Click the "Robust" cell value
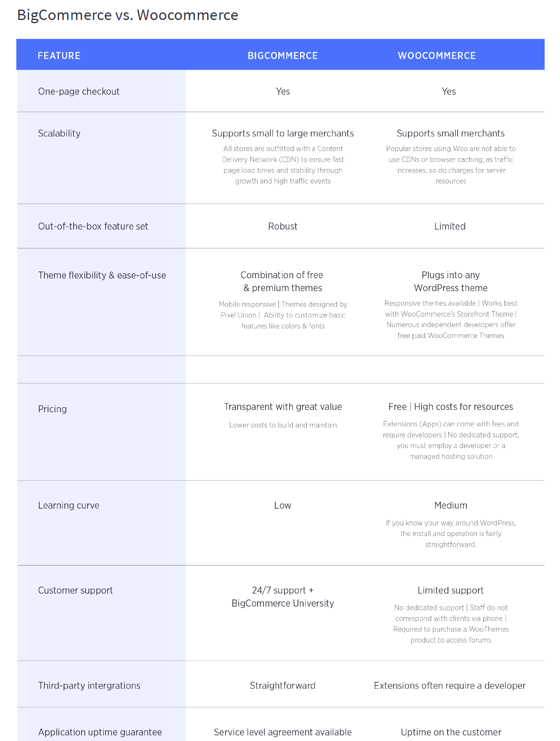This screenshot has height=741, width=560. click(x=282, y=226)
